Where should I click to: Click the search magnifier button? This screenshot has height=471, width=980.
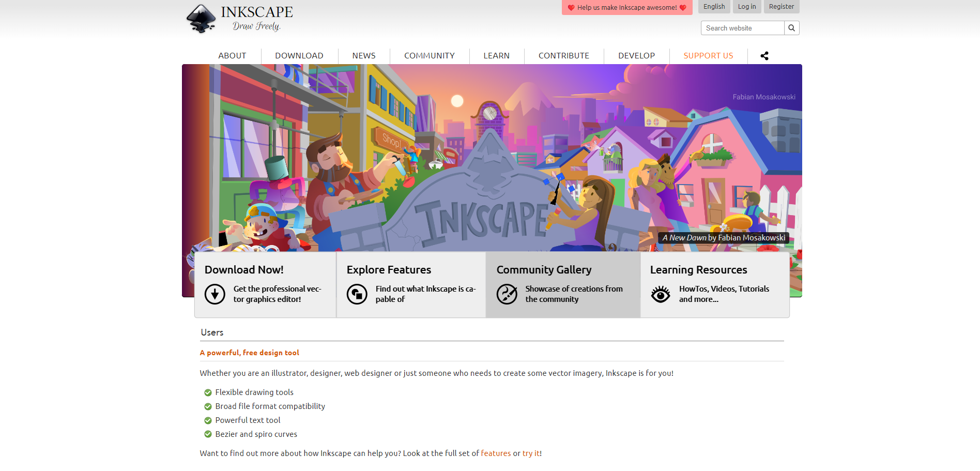[x=791, y=28]
